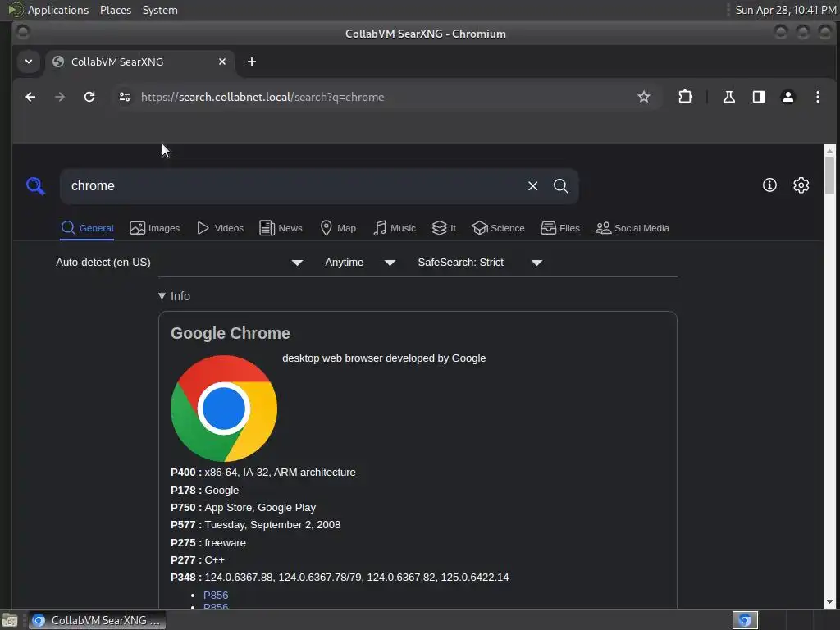The width and height of the screenshot is (840, 630).
Task: Open the window menu button in title bar
Action: pyautogui.click(x=22, y=33)
